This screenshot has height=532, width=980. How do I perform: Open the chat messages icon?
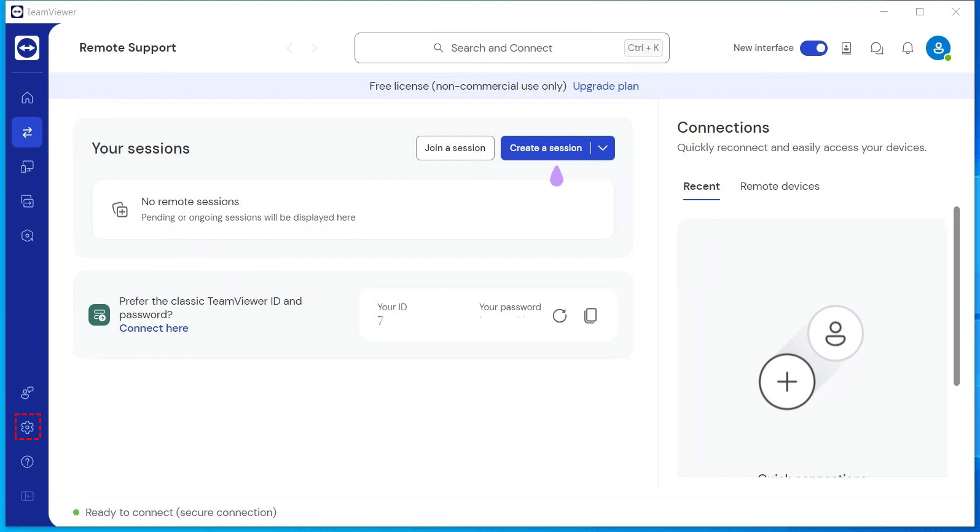click(877, 49)
